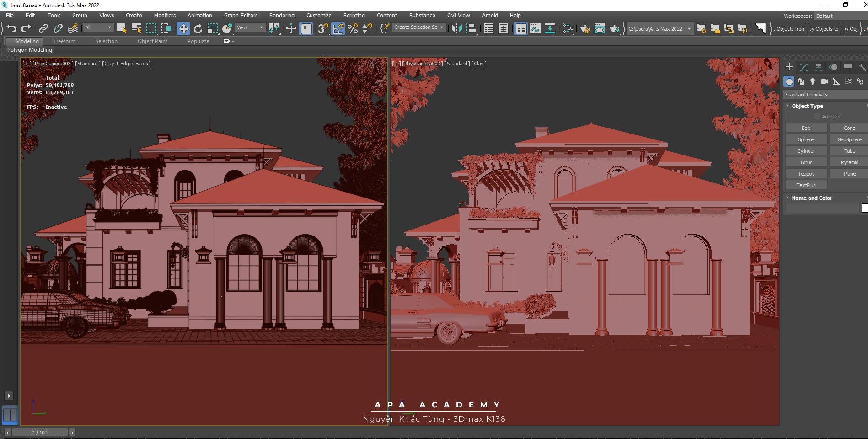Open the Rendering menu

pyautogui.click(x=281, y=16)
